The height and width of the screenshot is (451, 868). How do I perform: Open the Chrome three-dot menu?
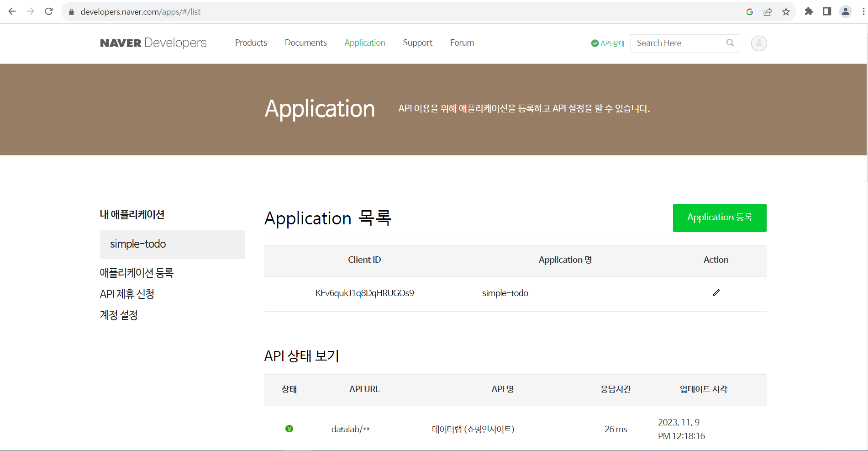tap(863, 11)
